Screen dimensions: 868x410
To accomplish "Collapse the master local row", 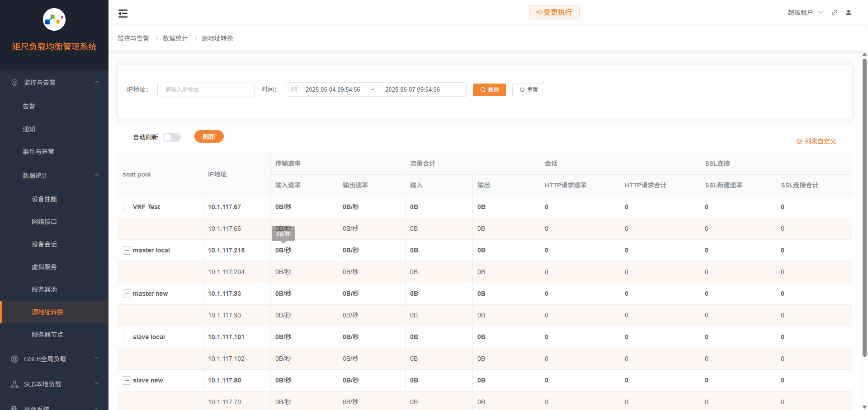I will tap(127, 251).
